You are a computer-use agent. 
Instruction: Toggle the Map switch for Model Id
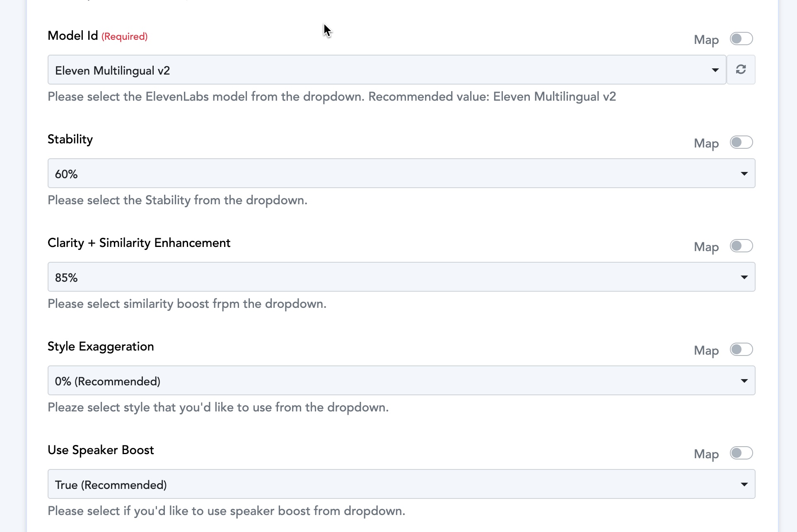[x=741, y=39]
